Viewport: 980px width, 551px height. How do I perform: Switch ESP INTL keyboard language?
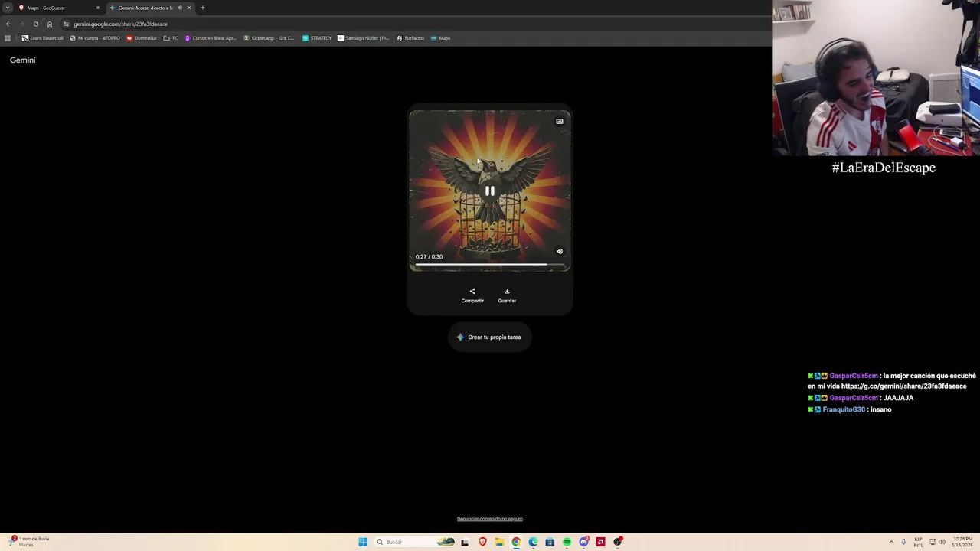click(x=918, y=542)
